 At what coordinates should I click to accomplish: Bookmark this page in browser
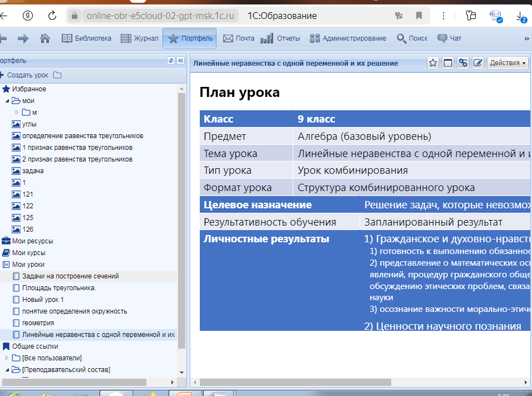tap(419, 16)
